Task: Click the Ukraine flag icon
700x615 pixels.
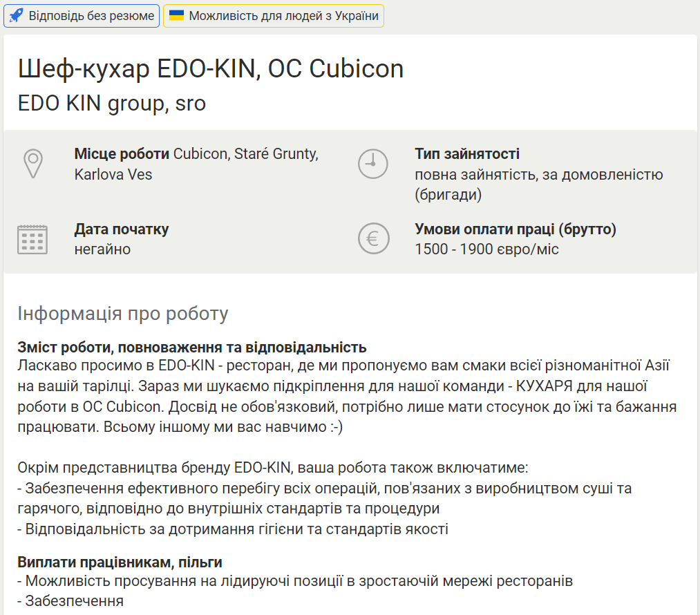Action: [176, 15]
